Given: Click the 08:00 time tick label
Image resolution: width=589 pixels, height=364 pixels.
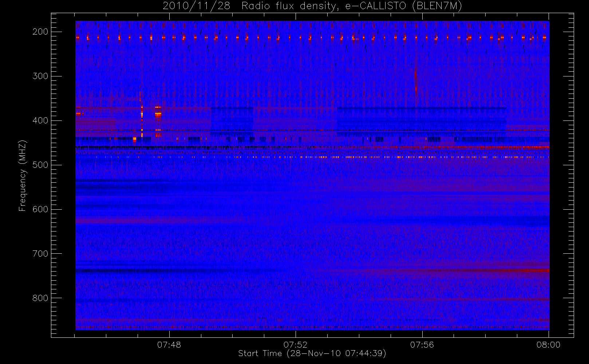Looking at the screenshot, I should coord(548,345).
